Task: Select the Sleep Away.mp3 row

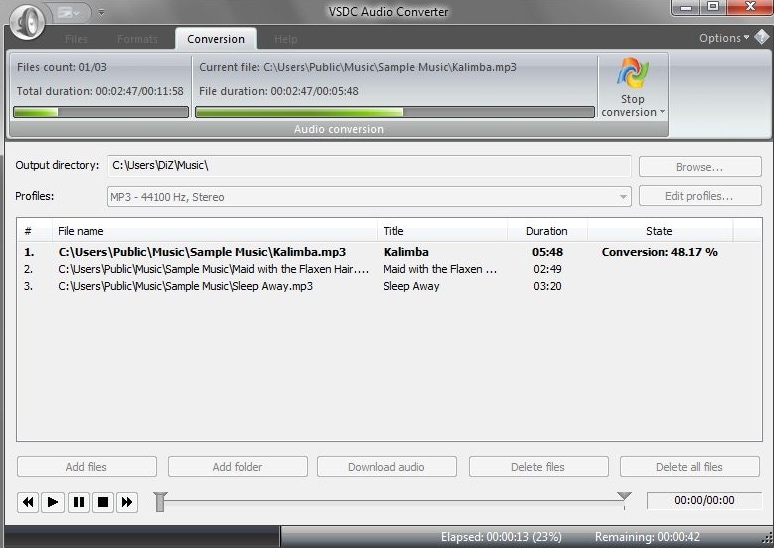Action: [389, 286]
